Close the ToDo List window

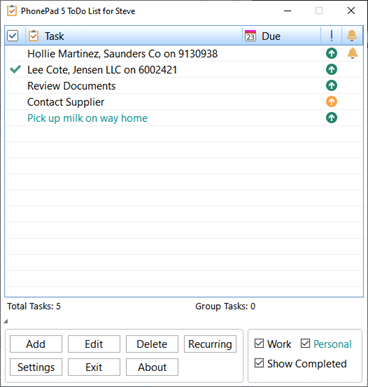351,11
